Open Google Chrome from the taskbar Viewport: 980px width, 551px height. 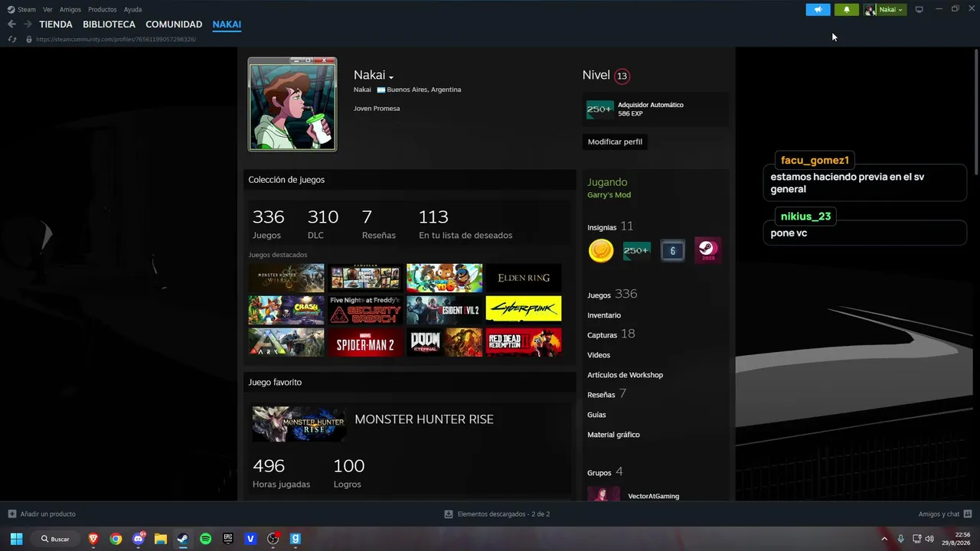[x=116, y=539]
